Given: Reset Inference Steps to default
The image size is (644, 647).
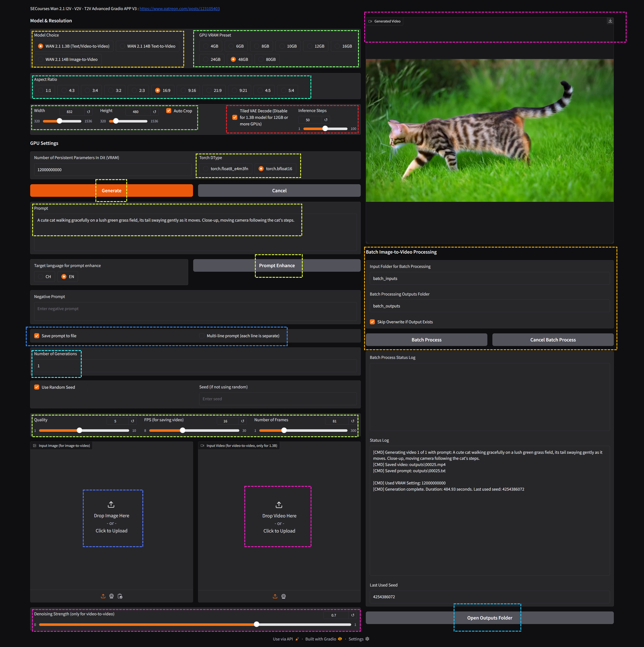Looking at the screenshot, I should pos(326,120).
